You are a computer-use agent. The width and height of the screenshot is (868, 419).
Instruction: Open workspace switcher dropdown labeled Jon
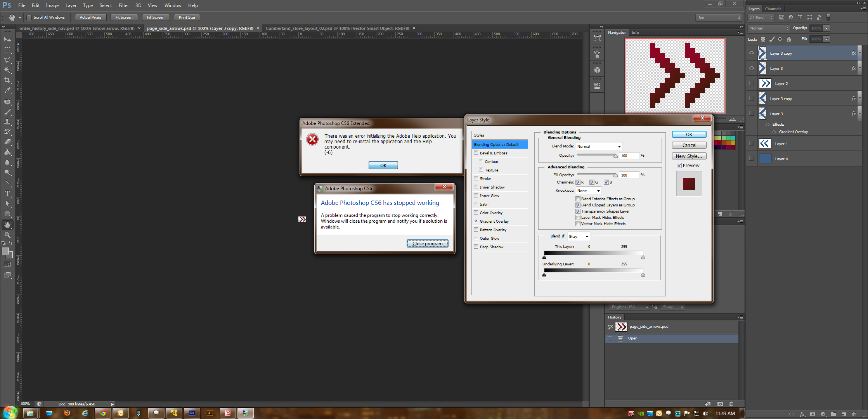click(719, 18)
